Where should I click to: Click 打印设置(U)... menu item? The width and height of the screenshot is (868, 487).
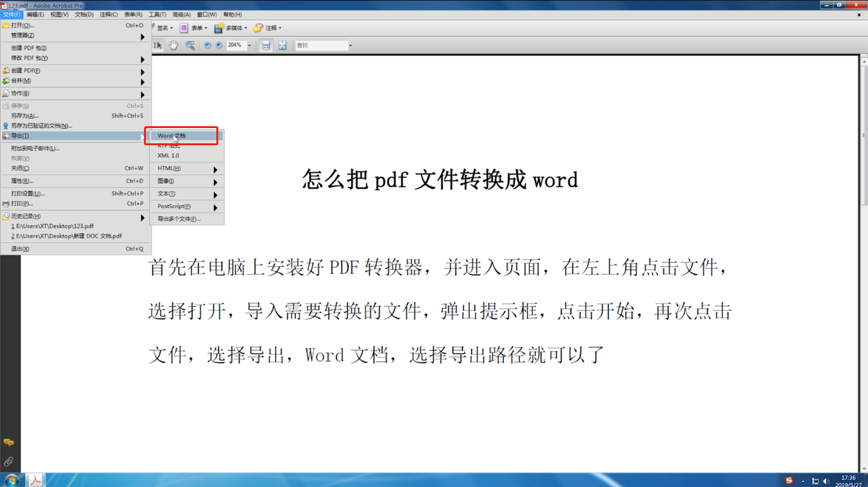coord(76,193)
